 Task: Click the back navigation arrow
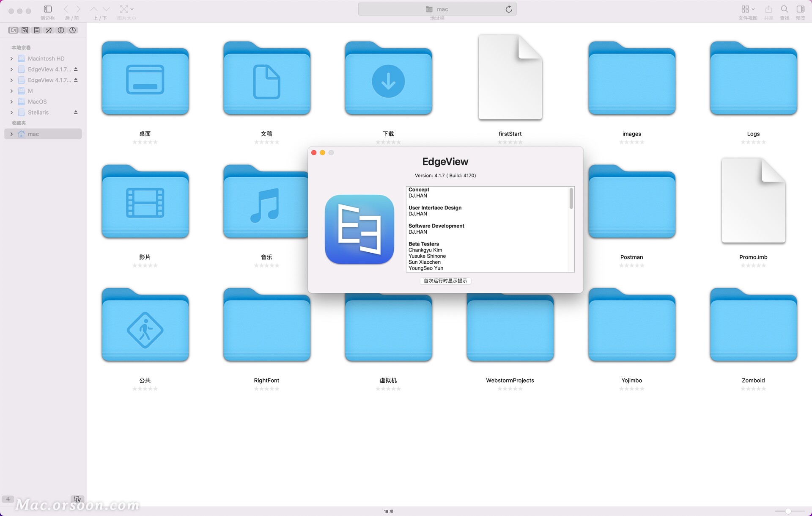click(x=66, y=9)
